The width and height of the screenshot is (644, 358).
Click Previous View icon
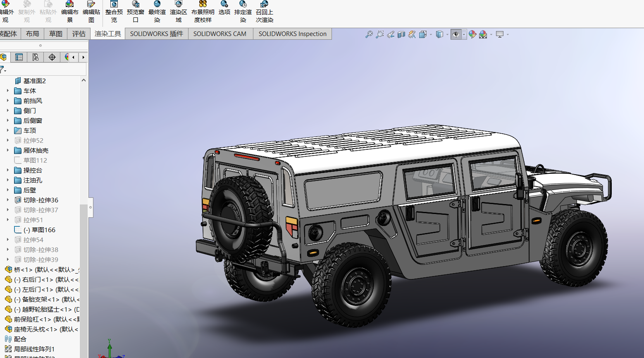point(391,34)
